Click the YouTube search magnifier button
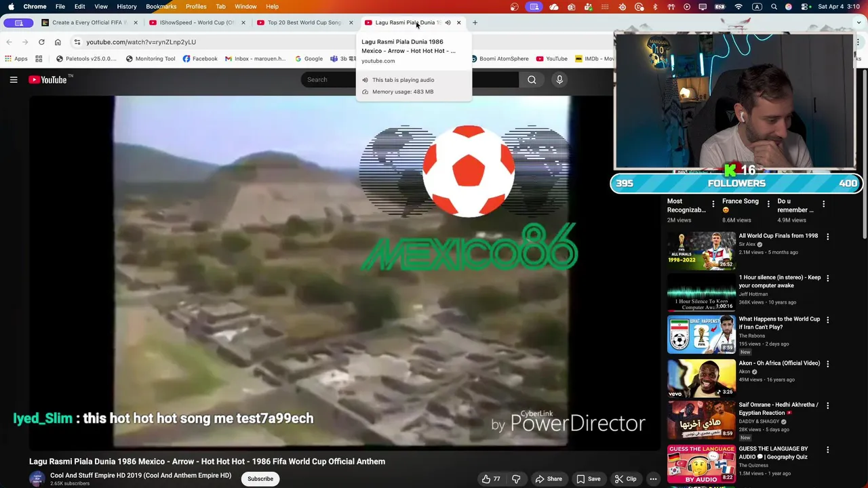Screen dimensions: 868x488 532,80
